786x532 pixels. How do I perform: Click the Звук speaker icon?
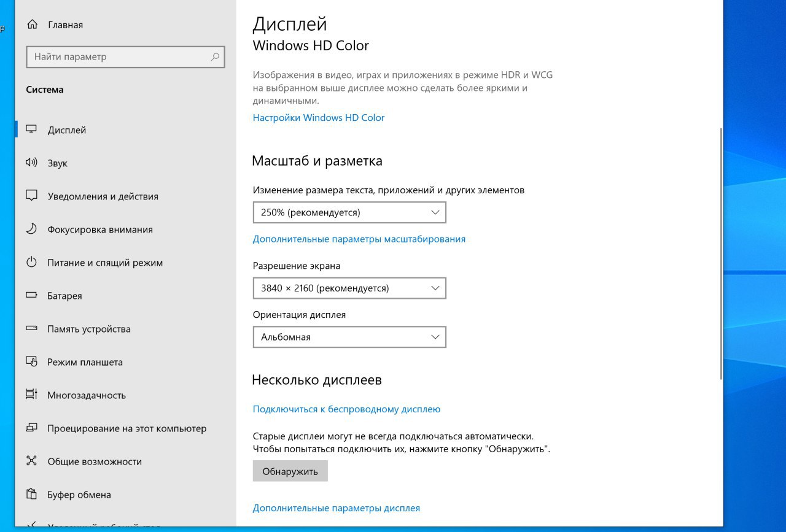coord(31,163)
